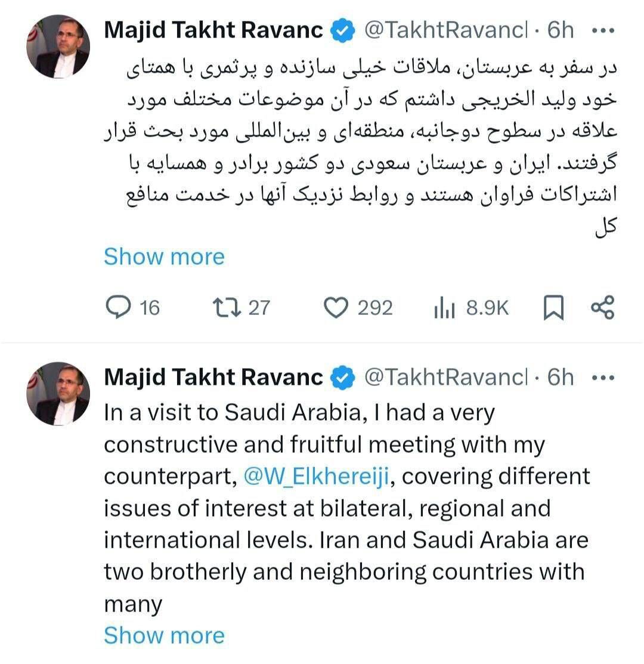Click the profile avatar on the first tweet

tap(58, 47)
